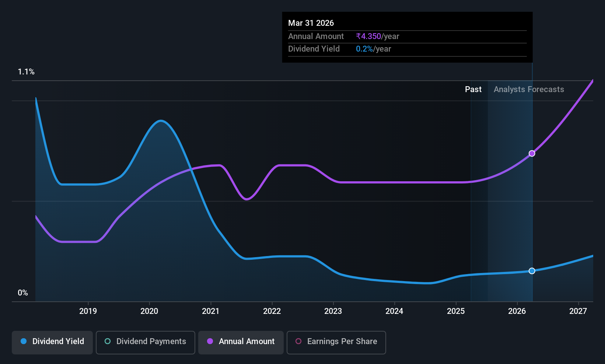Click the 1.1% y-axis label
The height and width of the screenshot is (364, 605).
[26, 72]
